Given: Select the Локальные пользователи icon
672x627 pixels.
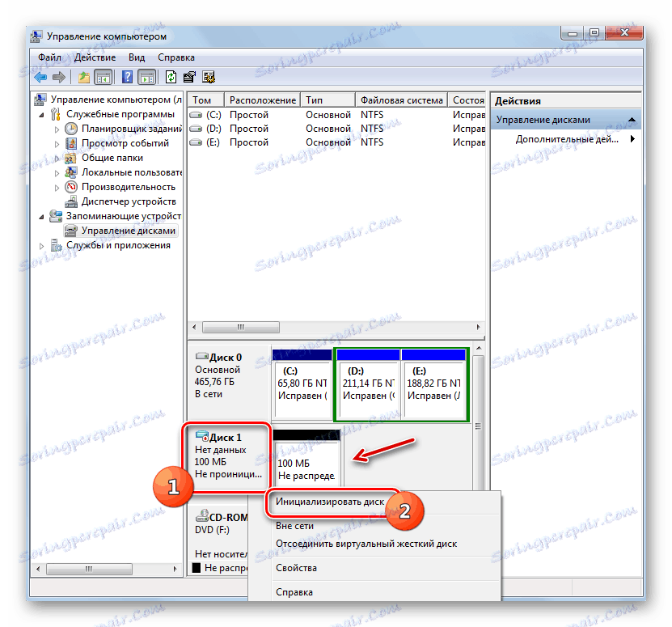Looking at the screenshot, I should 70,173.
